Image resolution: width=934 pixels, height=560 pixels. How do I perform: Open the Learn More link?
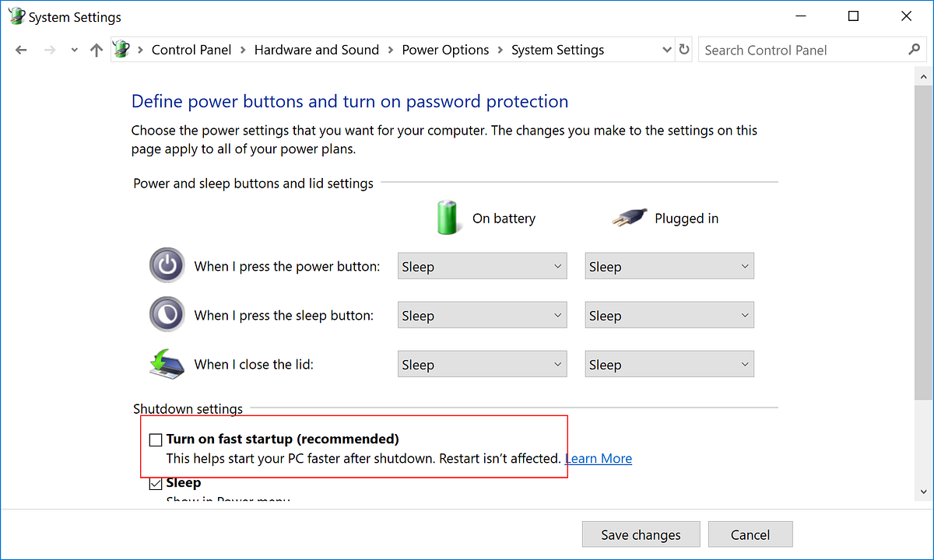pyautogui.click(x=599, y=459)
